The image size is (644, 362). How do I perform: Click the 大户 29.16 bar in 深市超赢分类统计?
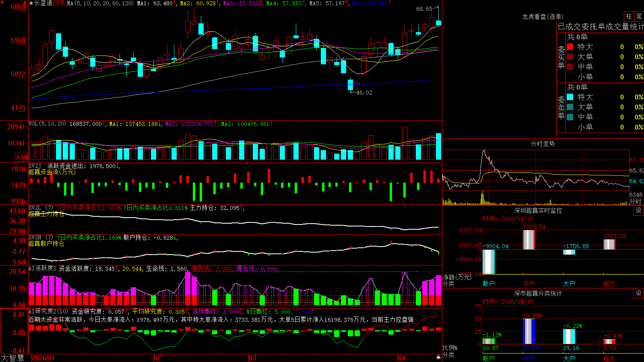569,337
